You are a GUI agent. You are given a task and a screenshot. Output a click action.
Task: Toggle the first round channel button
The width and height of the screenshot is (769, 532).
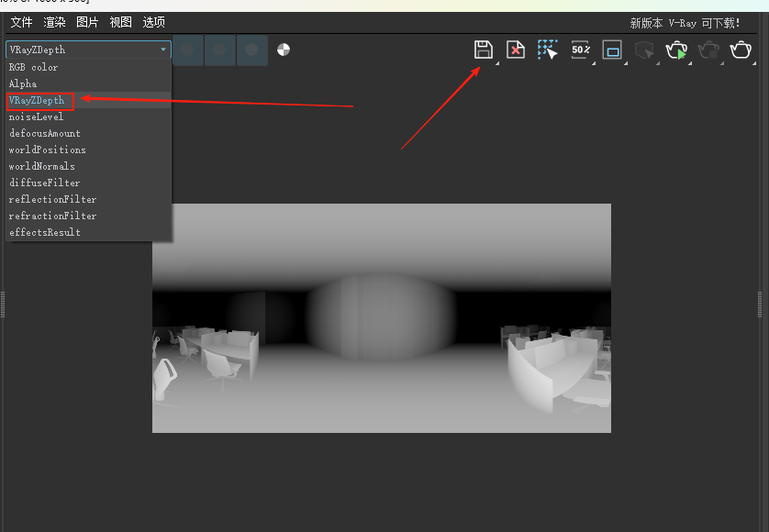(x=188, y=50)
